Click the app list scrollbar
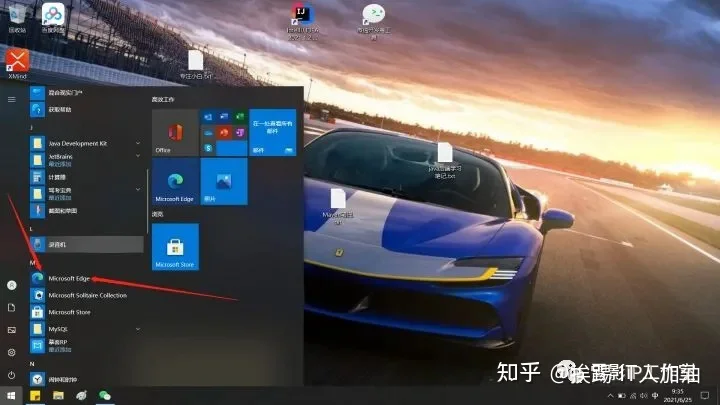The image size is (720, 405). tap(147, 201)
